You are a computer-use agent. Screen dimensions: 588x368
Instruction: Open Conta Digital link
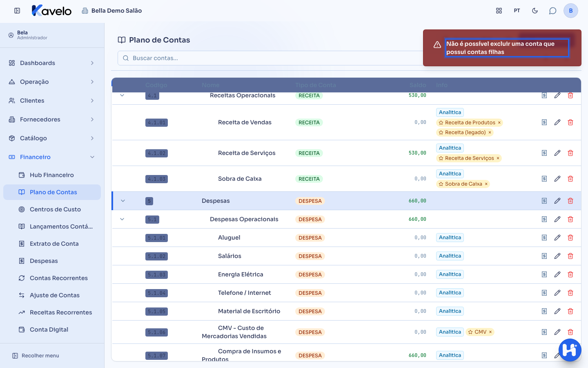click(52, 330)
